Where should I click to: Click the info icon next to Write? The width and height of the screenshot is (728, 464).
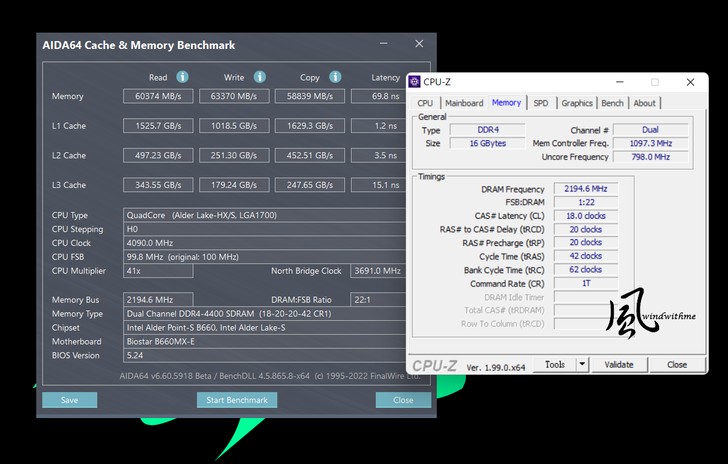(x=260, y=77)
